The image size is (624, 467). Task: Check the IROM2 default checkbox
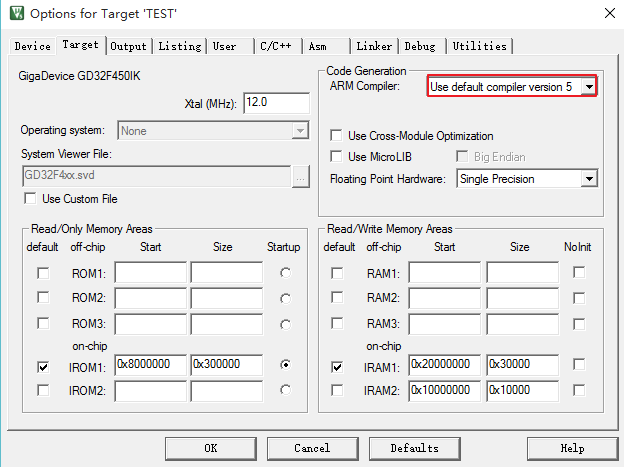click(x=43, y=390)
